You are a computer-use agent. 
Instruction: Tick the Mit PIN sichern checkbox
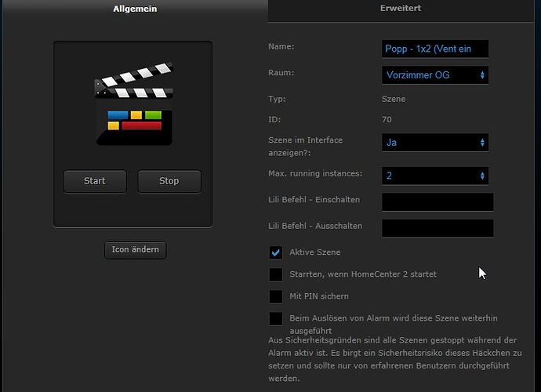tap(276, 296)
